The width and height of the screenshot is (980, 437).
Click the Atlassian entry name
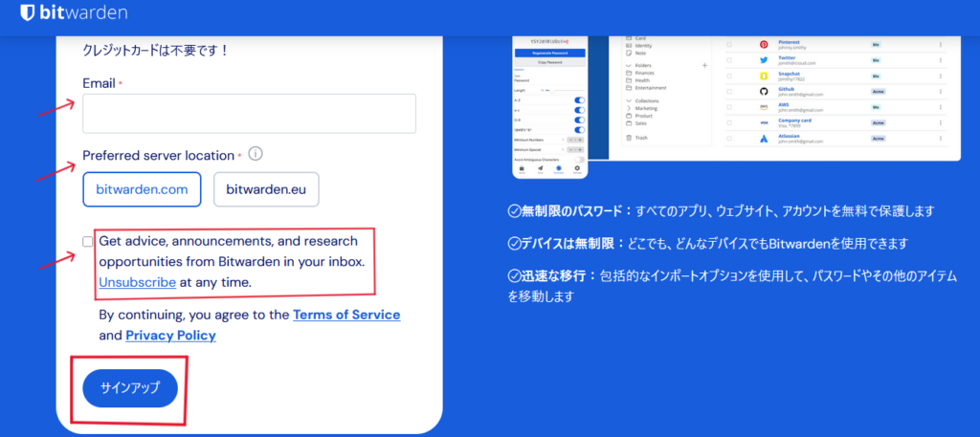pos(789,136)
